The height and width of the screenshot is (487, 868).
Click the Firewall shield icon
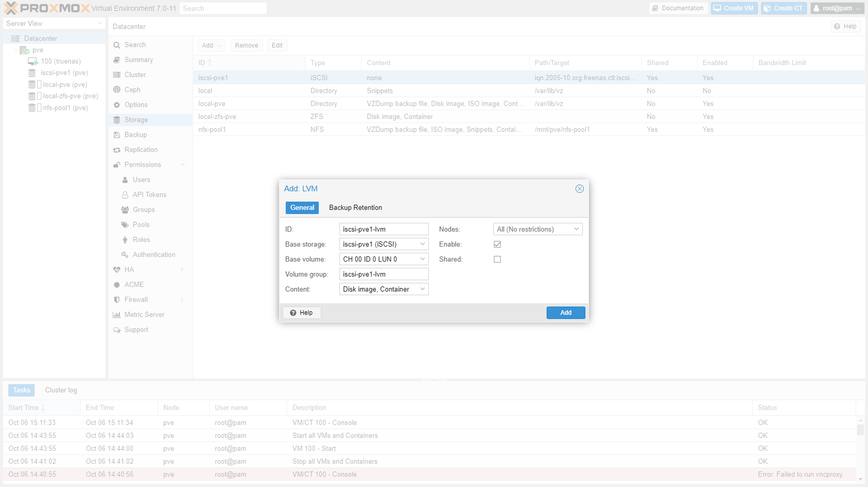click(x=117, y=300)
